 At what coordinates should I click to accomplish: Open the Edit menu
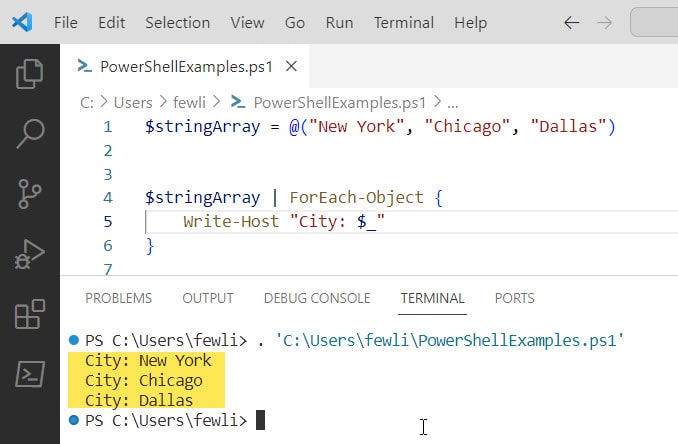(112, 22)
